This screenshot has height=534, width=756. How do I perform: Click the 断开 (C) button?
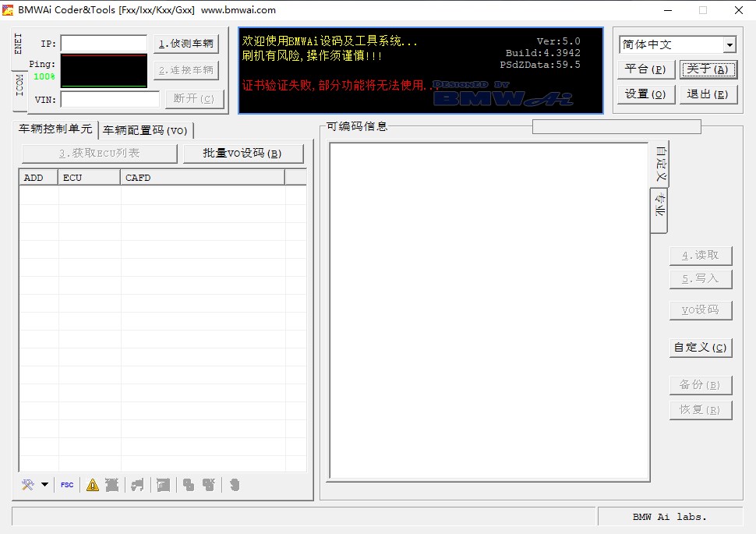(x=194, y=99)
